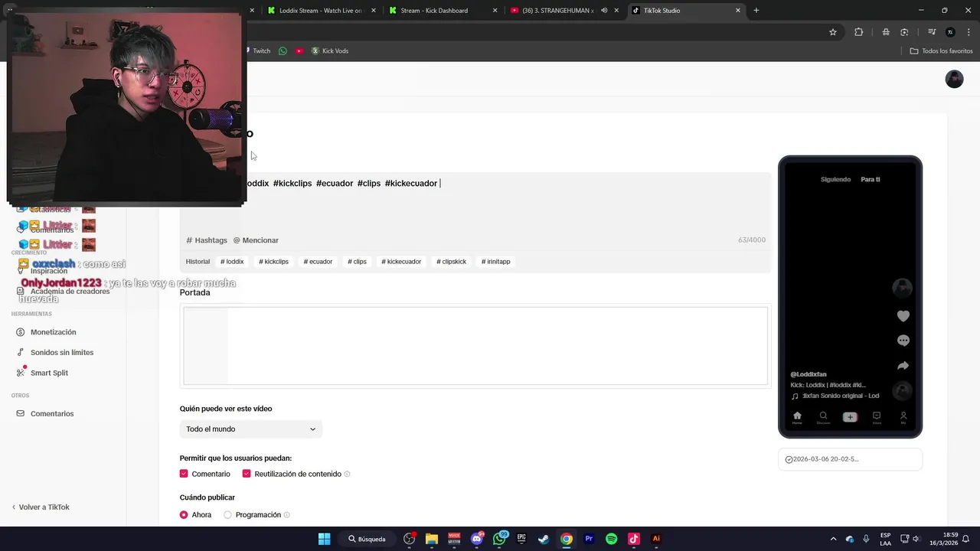Click the comment bubble icon in phone preview

click(x=903, y=341)
